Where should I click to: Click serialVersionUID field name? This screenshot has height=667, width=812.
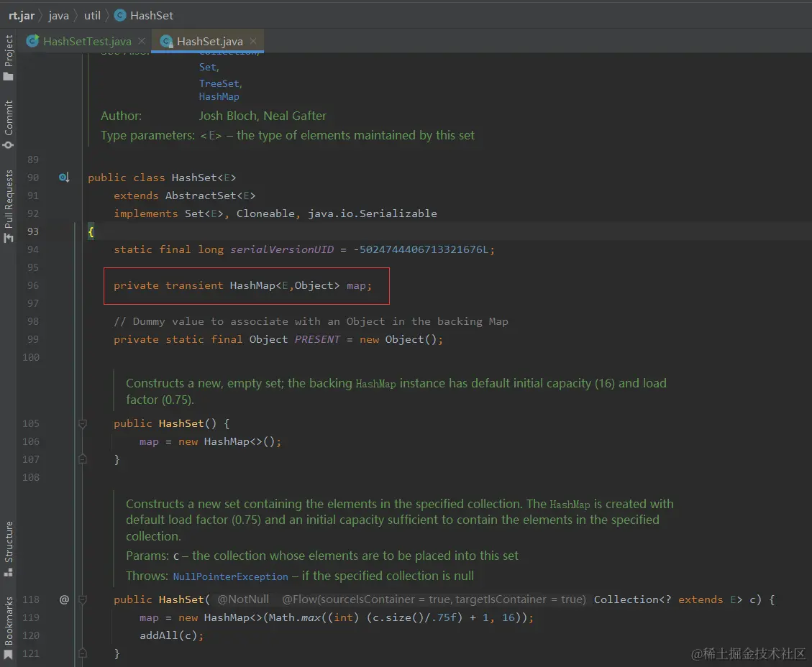[x=282, y=249]
